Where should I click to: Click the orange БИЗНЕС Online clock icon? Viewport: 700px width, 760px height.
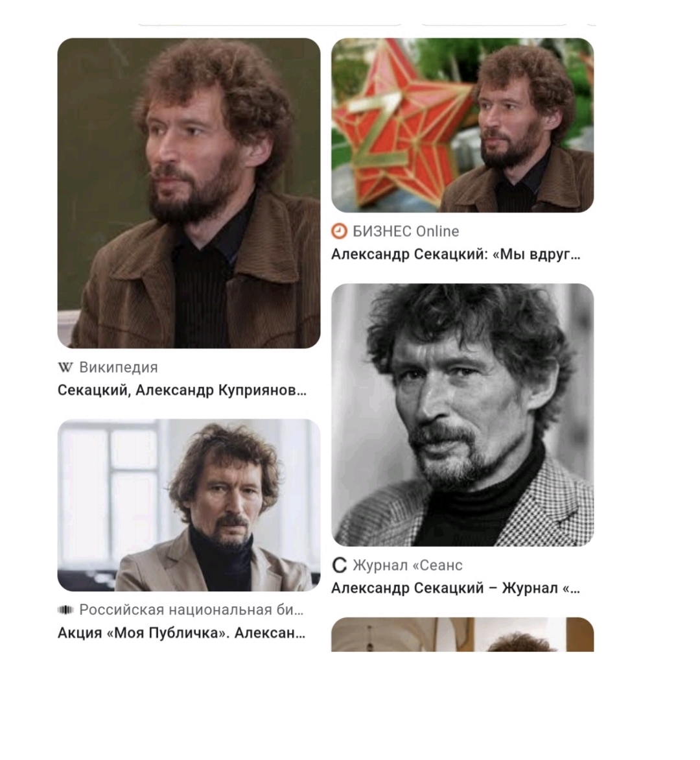pyautogui.click(x=339, y=232)
